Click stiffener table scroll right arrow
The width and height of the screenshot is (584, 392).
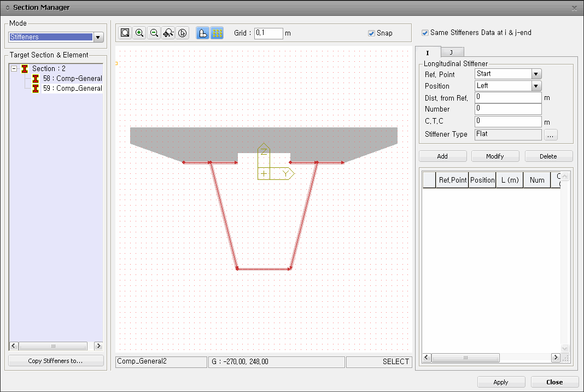pyautogui.click(x=556, y=358)
